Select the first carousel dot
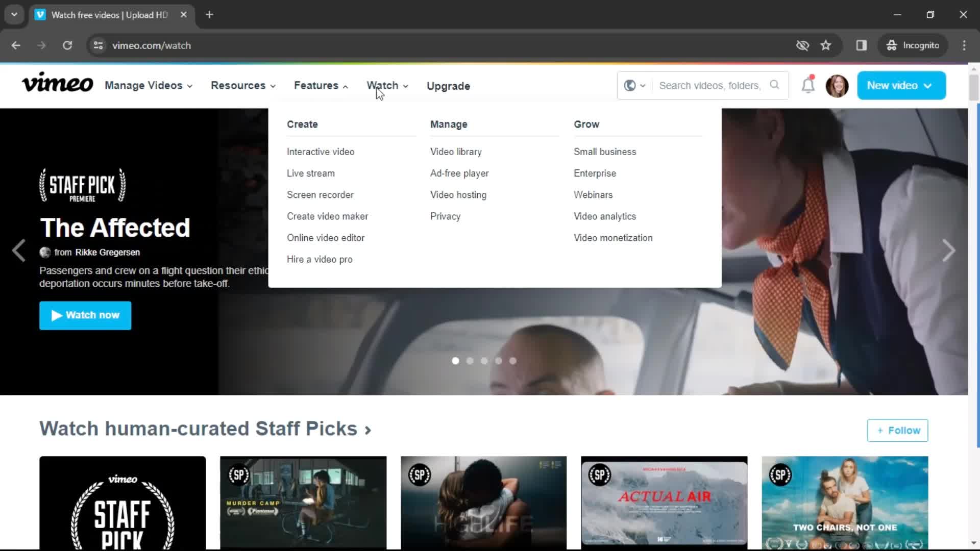Screen dimensions: 980x551 [x=455, y=361]
